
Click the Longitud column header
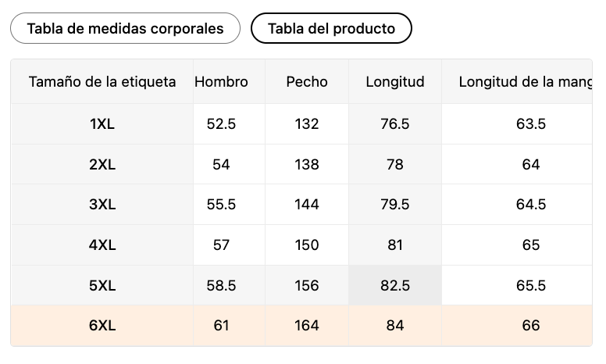coord(395,81)
